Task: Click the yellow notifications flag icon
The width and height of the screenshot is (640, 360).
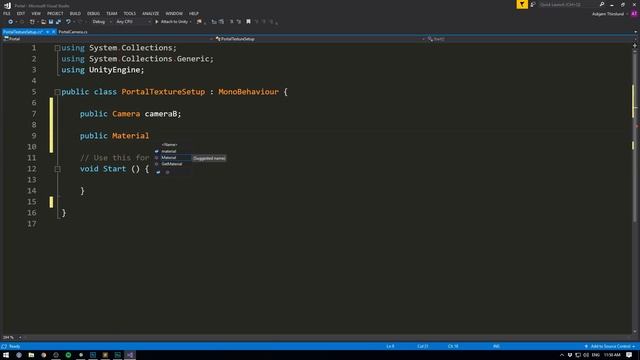Action: [x=522, y=4]
